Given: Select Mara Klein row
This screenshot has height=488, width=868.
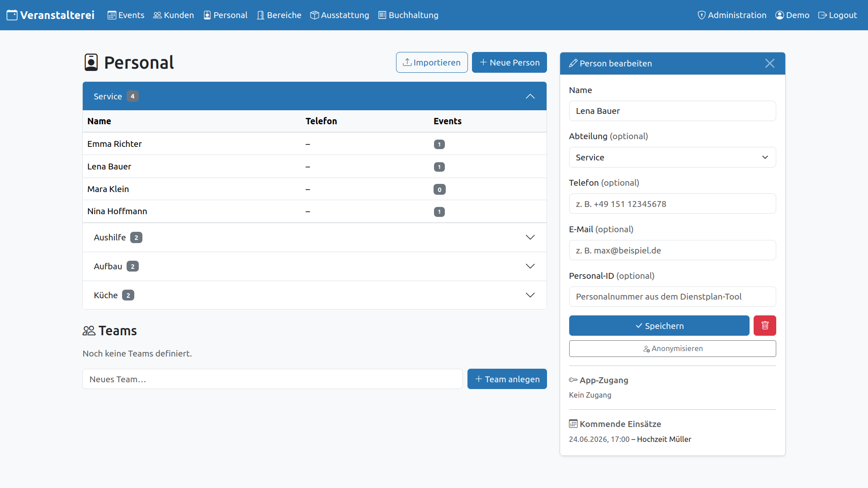Looking at the screenshot, I should 315,189.
